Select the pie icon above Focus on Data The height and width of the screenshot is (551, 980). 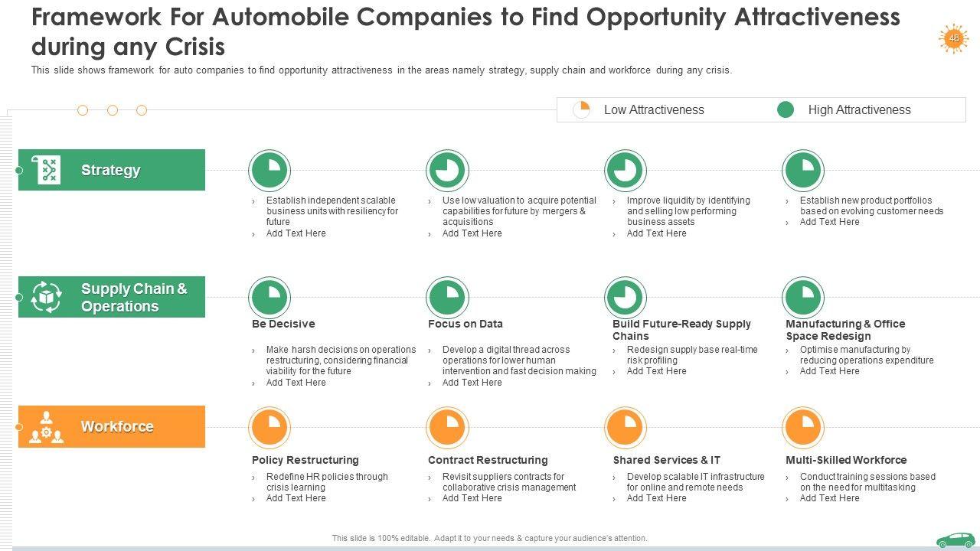447,297
